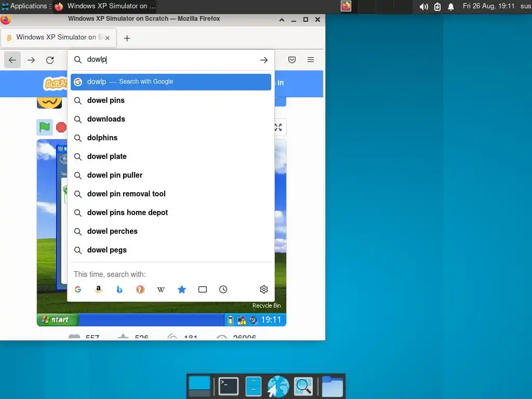Search bookmarks using the star icon
This screenshot has width=532, height=399.
(x=182, y=289)
